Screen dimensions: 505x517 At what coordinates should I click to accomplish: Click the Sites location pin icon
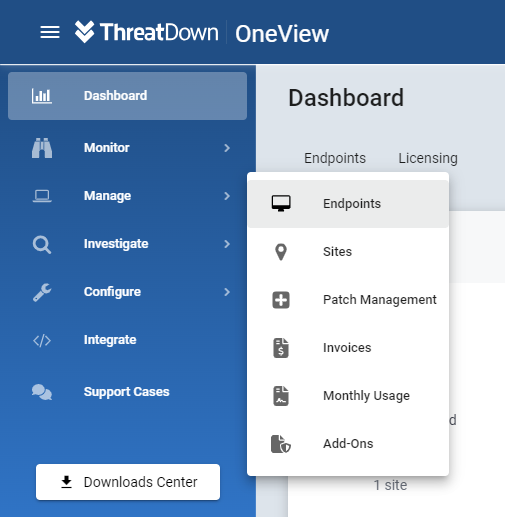coord(281,252)
